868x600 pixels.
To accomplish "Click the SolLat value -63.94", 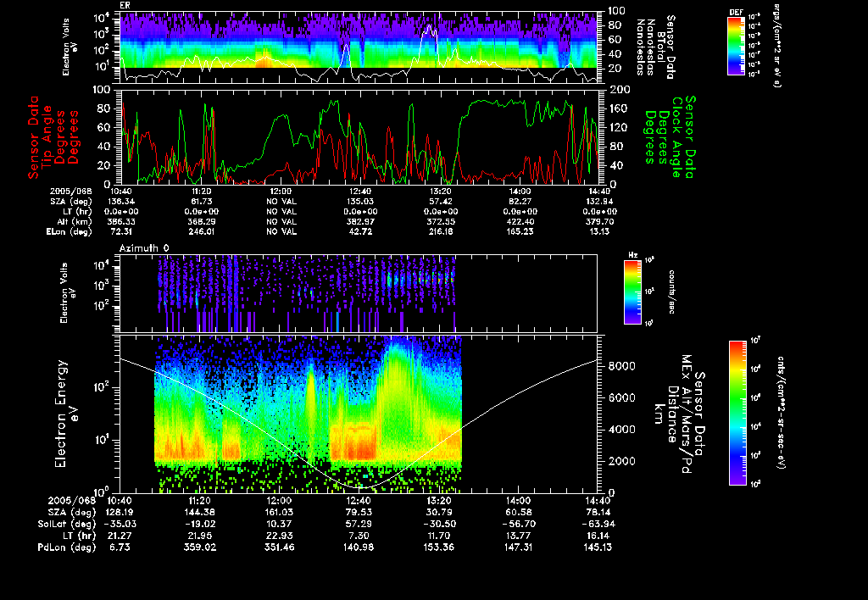I will (598, 525).
